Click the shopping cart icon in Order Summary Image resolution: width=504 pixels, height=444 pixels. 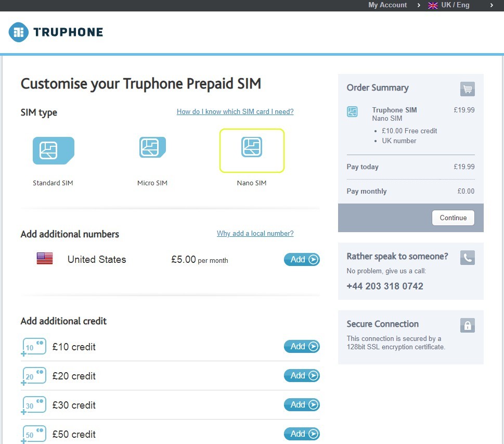coord(468,89)
